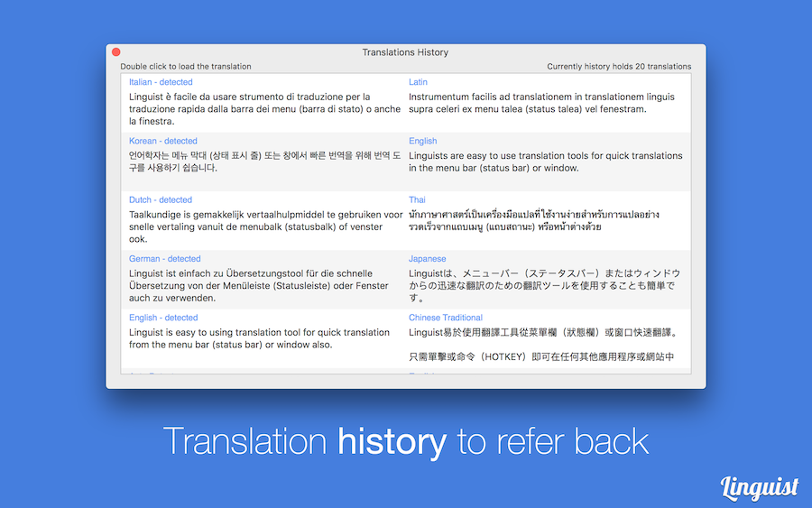The image size is (812, 508).
Task: Select German text 'Linguist ist einfach'
Action: [x=259, y=285]
